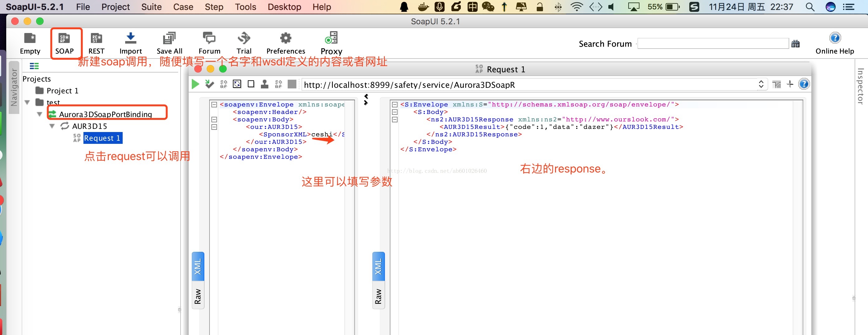This screenshot has width=868, height=335.
Task: Click the Trial toolbar icon
Action: pos(244,43)
